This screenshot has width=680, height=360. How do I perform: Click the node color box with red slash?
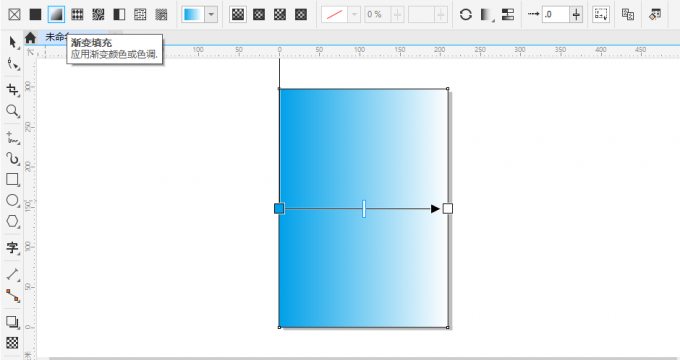pos(334,14)
